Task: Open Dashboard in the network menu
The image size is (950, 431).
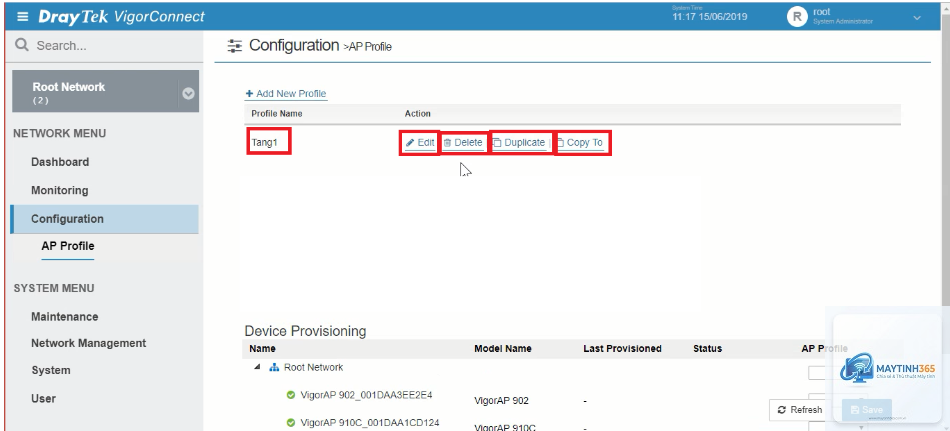Action: pos(60,162)
